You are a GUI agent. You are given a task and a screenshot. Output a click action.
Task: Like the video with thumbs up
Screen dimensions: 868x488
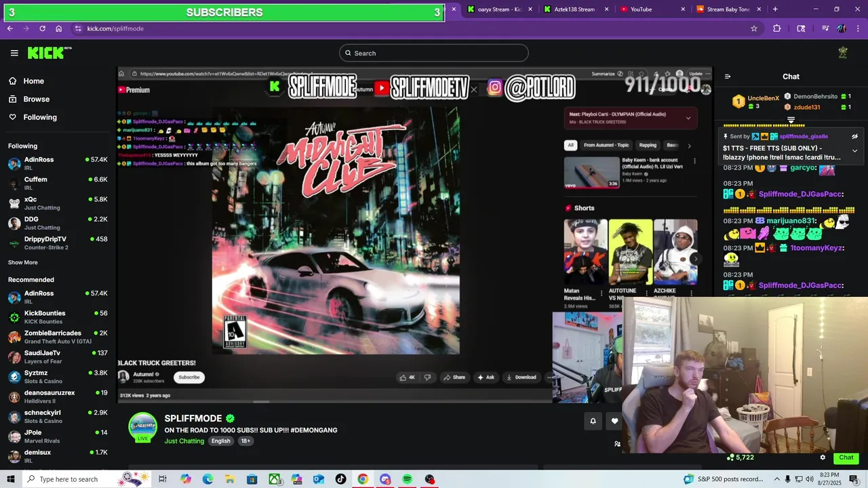[407, 378]
